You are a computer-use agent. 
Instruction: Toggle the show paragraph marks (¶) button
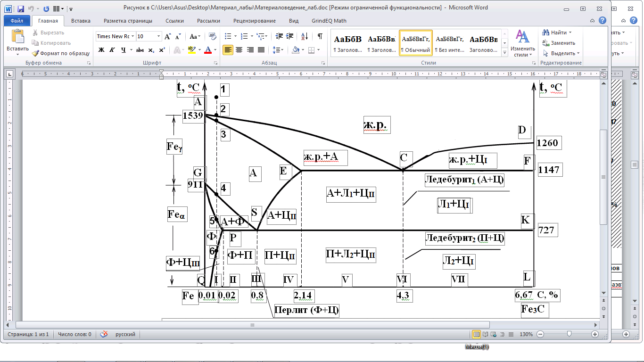pos(320,36)
